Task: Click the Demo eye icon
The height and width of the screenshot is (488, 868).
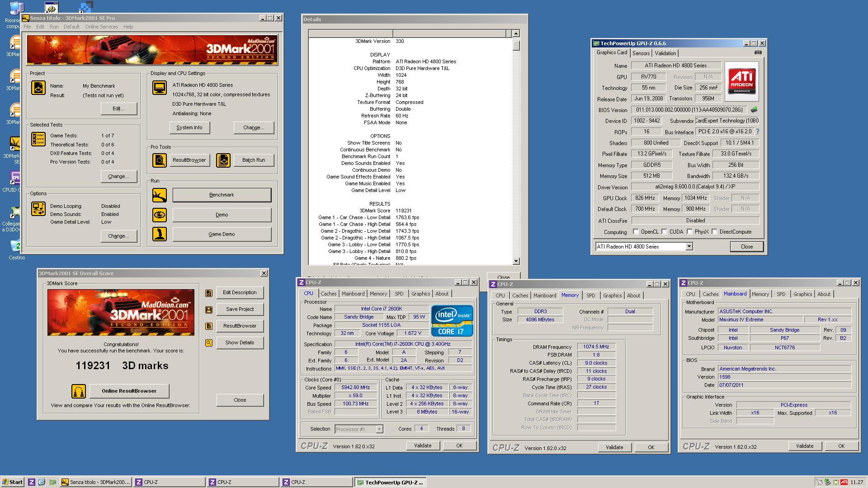Action: click(x=159, y=215)
